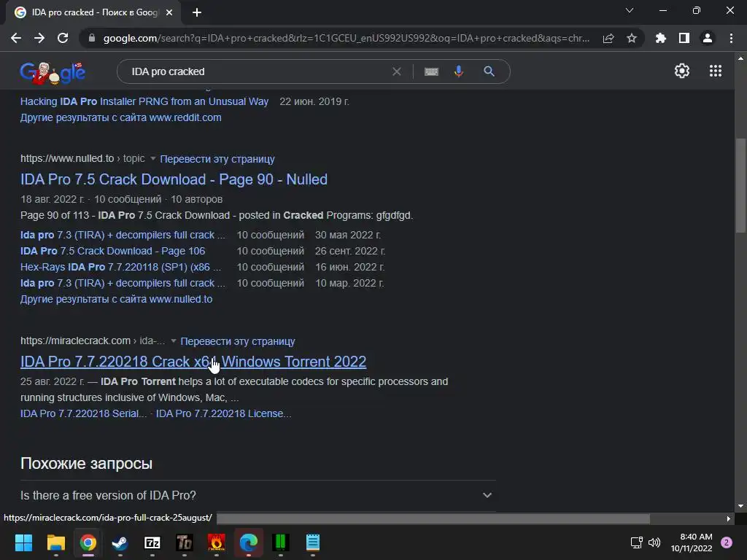Reload the Google search page

(63, 38)
